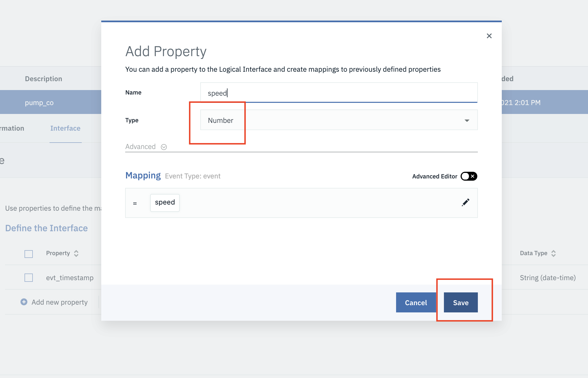Click the Type dropdown caret arrow
This screenshot has width=588, height=378.
467,121
